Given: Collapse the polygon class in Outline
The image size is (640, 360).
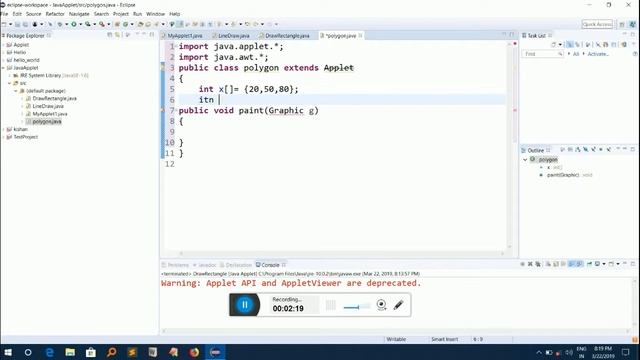Looking at the screenshot, I should [x=525, y=160].
